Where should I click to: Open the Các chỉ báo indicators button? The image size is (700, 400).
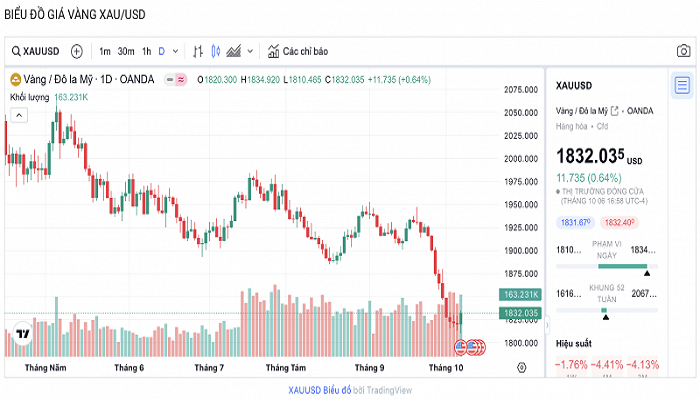[x=298, y=51]
